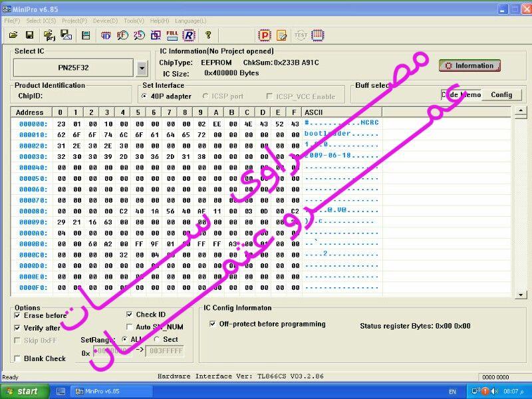
Task: Switch to the Config buffer tab
Action: pos(501,94)
